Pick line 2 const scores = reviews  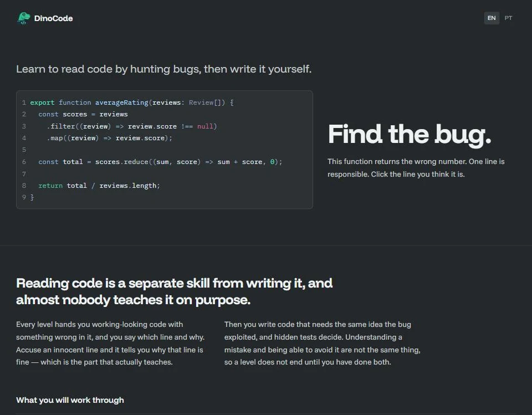coord(164,114)
